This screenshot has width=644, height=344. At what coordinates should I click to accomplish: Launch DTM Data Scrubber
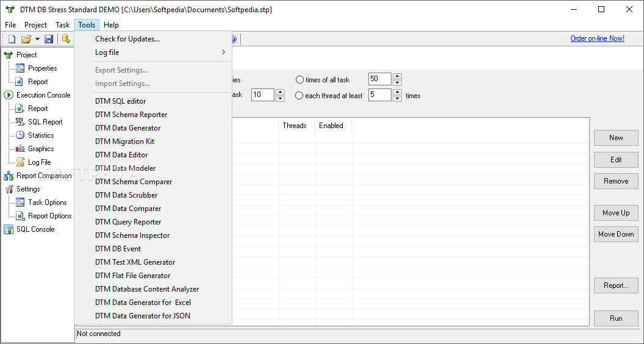(x=153, y=195)
